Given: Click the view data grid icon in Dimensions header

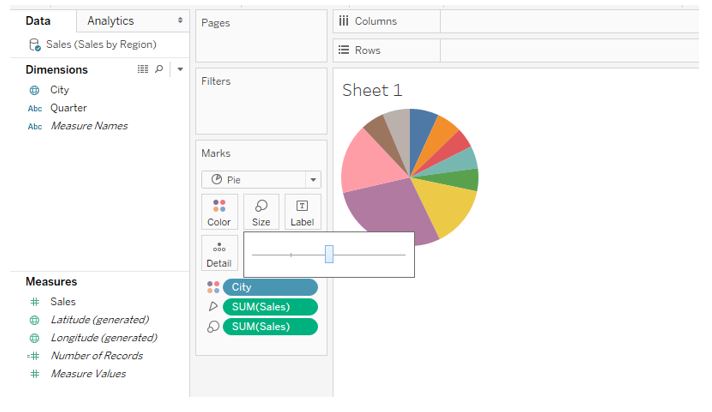Looking at the screenshot, I should point(142,70).
